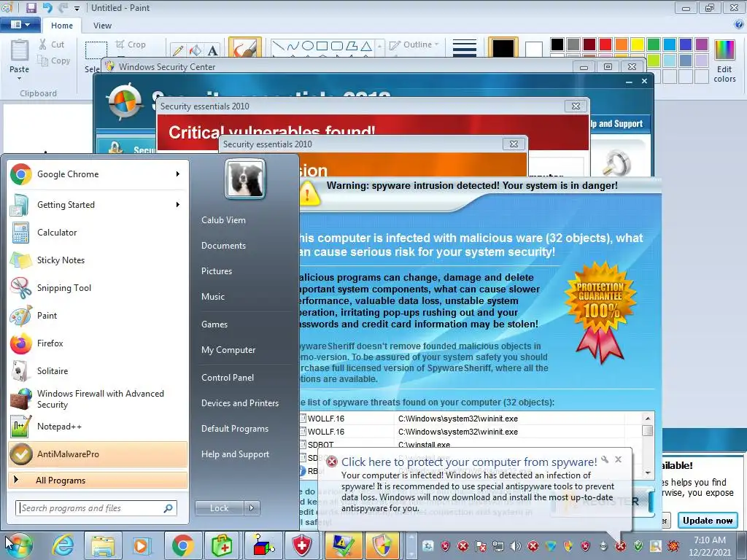Select the Triangle shape
747x560 pixels.
(366, 46)
